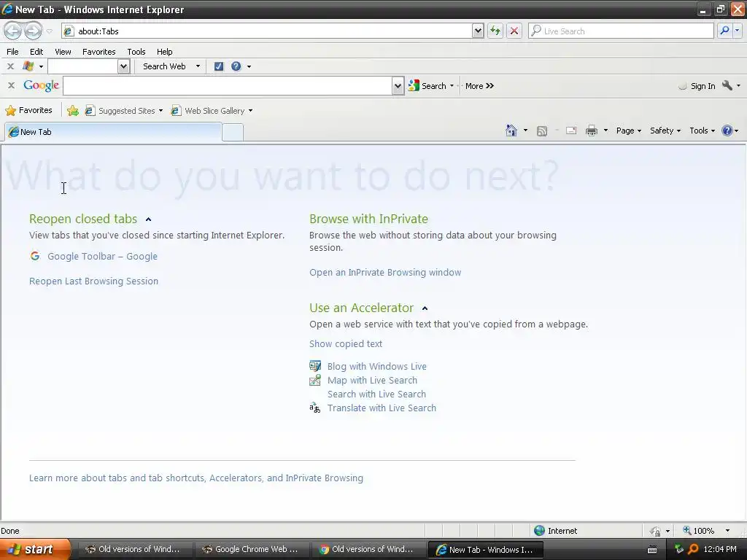The height and width of the screenshot is (560, 747).
Task: Click Search with Live Search link
Action: 377,394
